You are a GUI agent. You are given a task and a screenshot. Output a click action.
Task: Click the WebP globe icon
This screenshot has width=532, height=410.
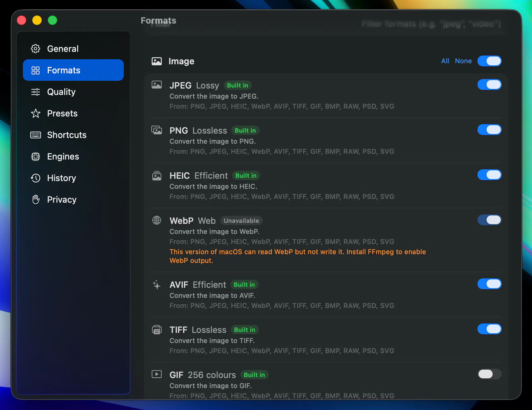[x=157, y=220]
